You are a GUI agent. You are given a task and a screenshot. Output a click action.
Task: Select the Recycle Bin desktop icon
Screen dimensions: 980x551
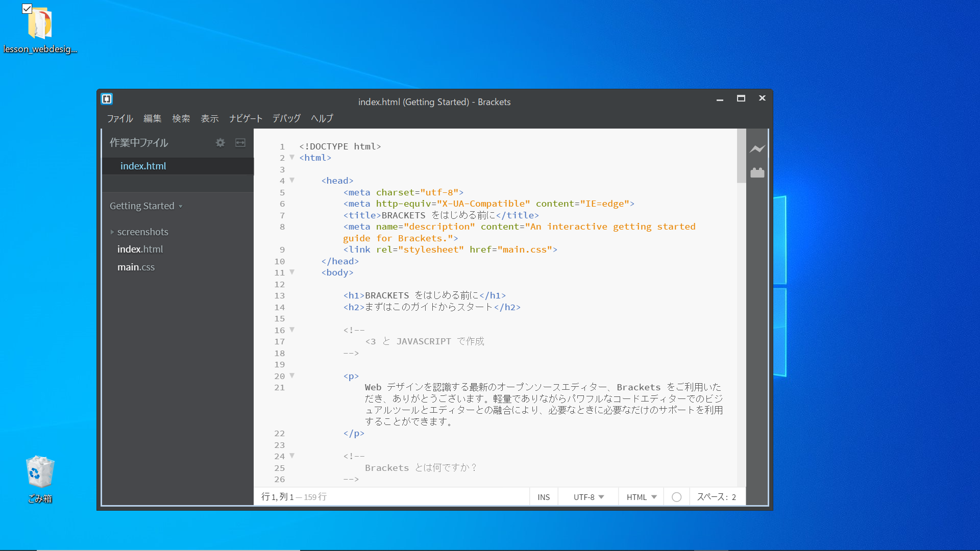(x=40, y=479)
